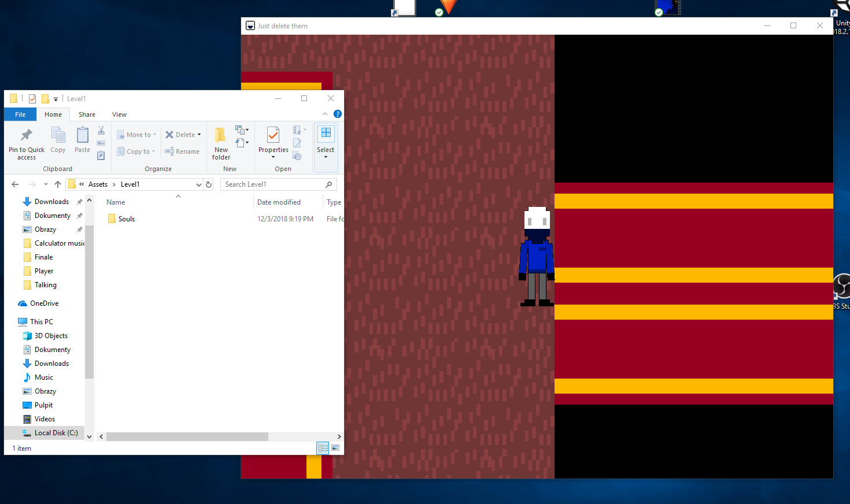Click the Paste clipboard icon
Screen dimensions: 850x504
point(83,135)
